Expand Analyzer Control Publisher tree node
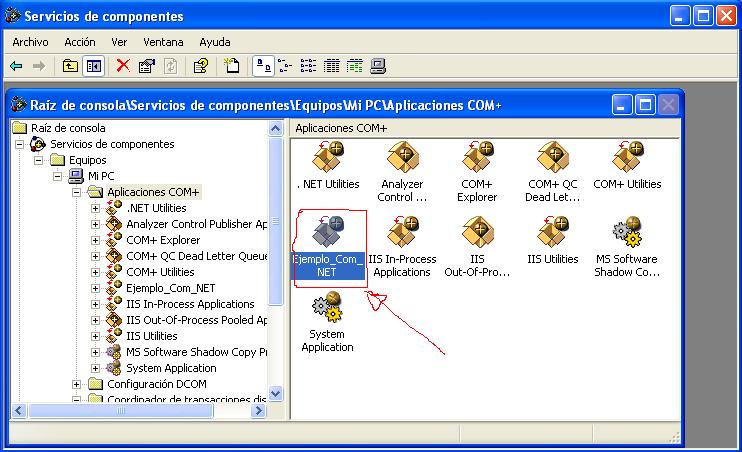Image resolution: width=742 pixels, height=452 pixels. (95, 224)
